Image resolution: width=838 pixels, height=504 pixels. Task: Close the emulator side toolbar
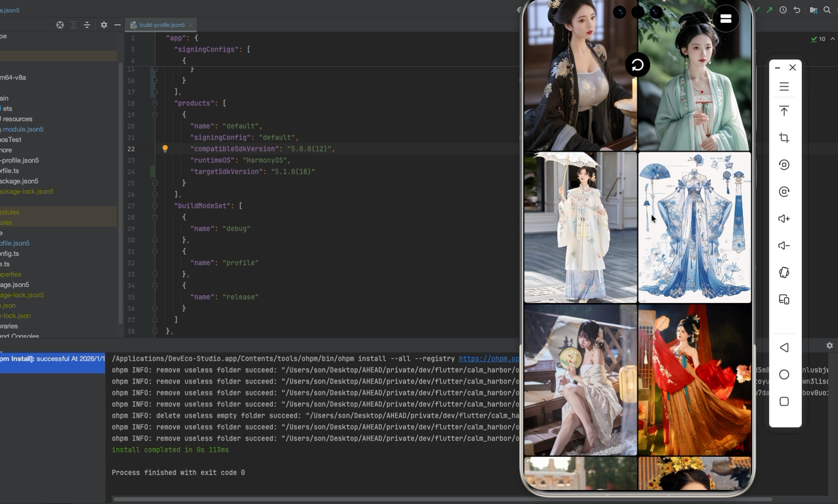point(793,68)
